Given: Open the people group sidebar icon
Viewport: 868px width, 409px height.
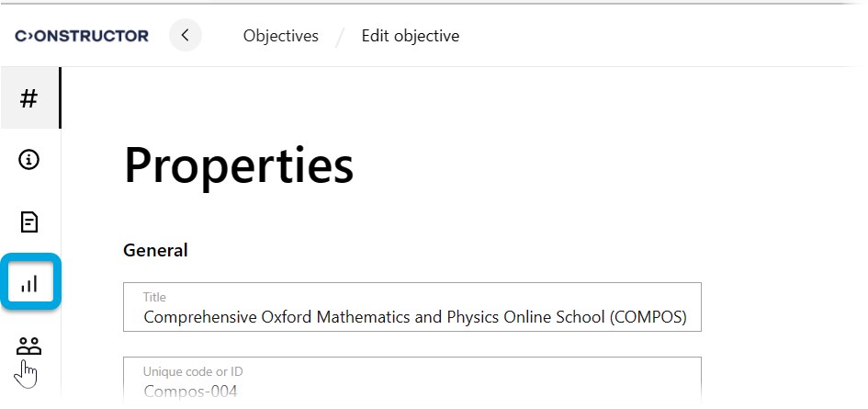Looking at the screenshot, I should [29, 347].
